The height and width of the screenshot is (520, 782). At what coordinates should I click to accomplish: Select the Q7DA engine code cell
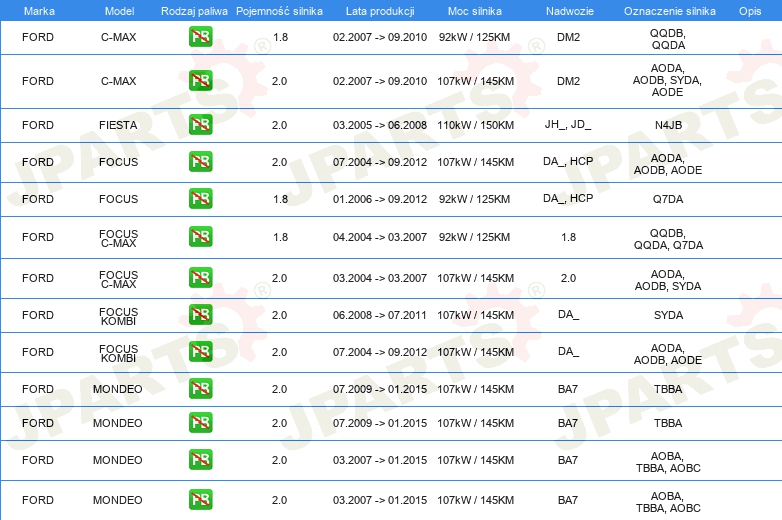point(668,199)
